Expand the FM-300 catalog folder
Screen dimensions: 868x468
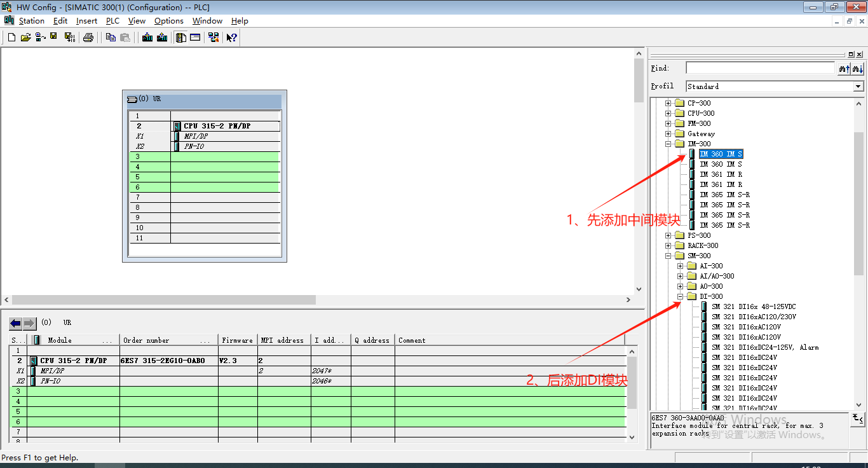pos(668,123)
